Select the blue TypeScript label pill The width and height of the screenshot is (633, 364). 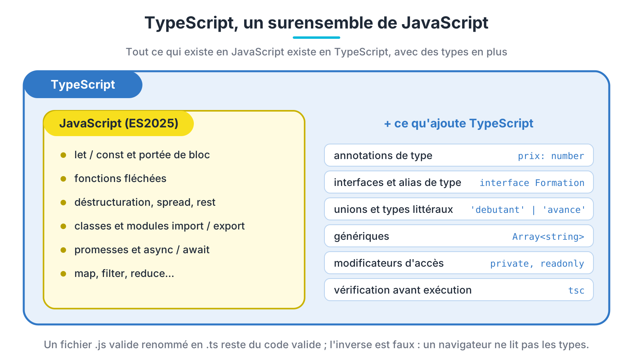83,85
